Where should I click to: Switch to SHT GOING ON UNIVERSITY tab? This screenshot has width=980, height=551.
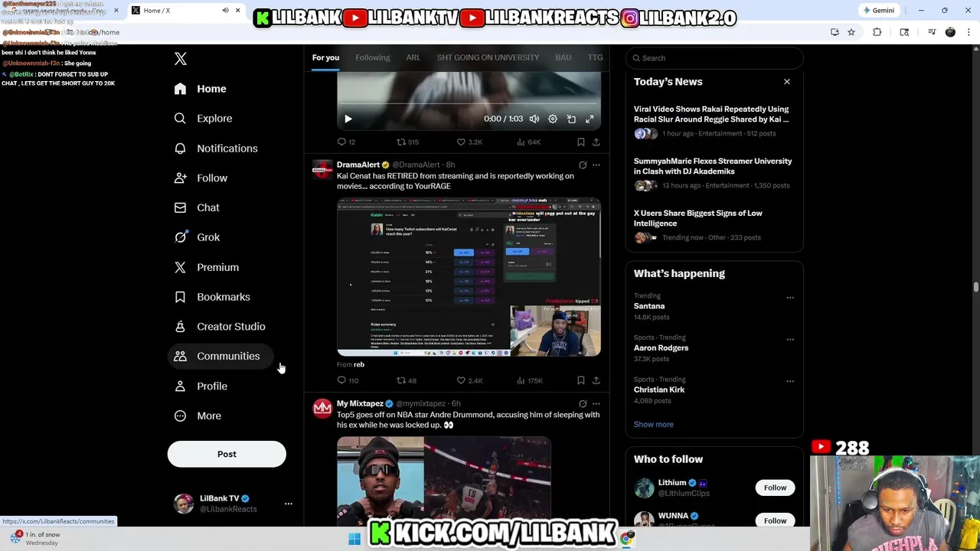(x=488, y=57)
